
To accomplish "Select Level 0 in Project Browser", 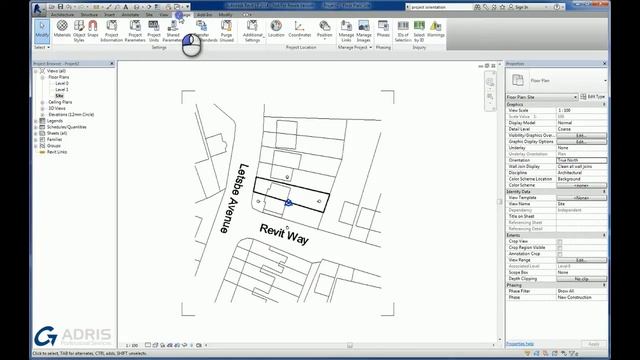I will (x=62, y=83).
